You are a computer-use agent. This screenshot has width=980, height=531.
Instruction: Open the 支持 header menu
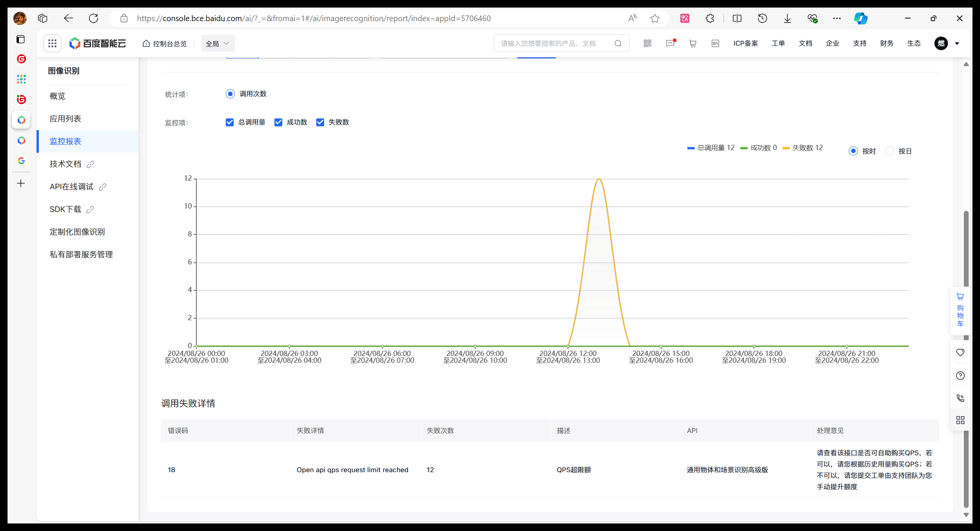(x=859, y=43)
